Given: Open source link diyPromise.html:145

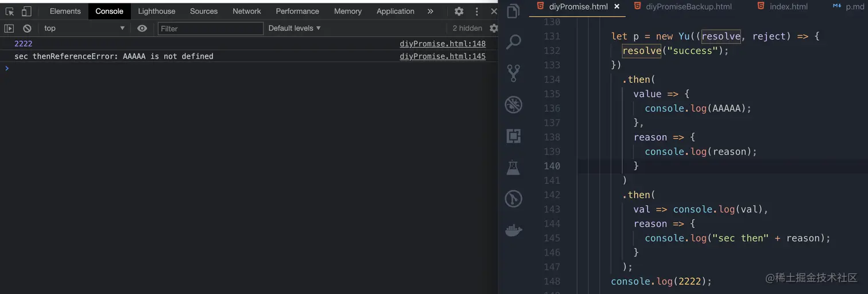Looking at the screenshot, I should coord(443,56).
